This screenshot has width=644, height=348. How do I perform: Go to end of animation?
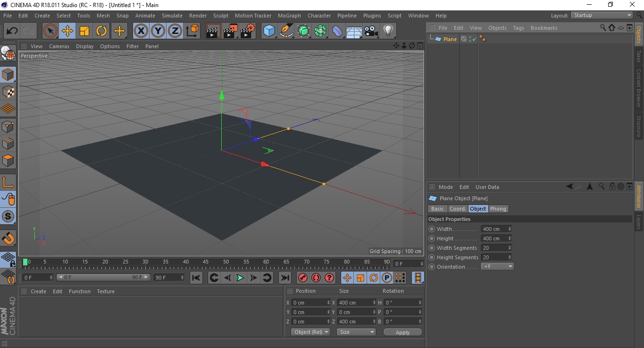285,278
